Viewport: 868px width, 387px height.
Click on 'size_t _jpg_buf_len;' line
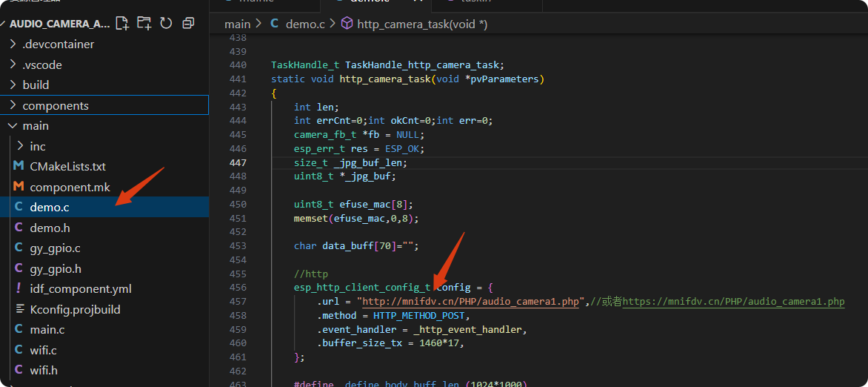(x=350, y=162)
